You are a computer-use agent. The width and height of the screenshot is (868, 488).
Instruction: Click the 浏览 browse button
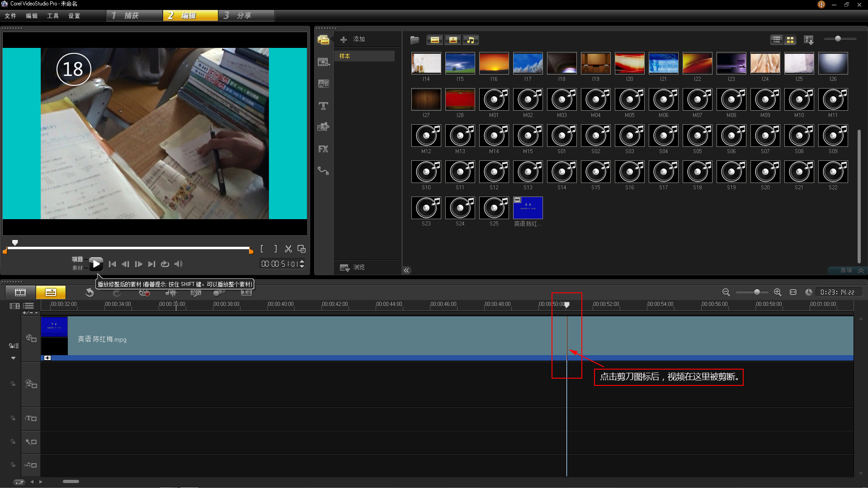click(x=353, y=267)
